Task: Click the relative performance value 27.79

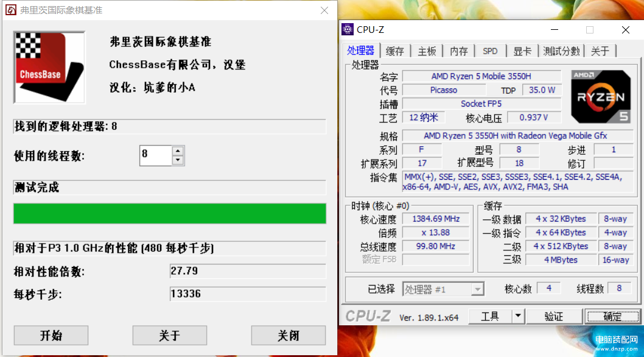Action: [248, 271]
